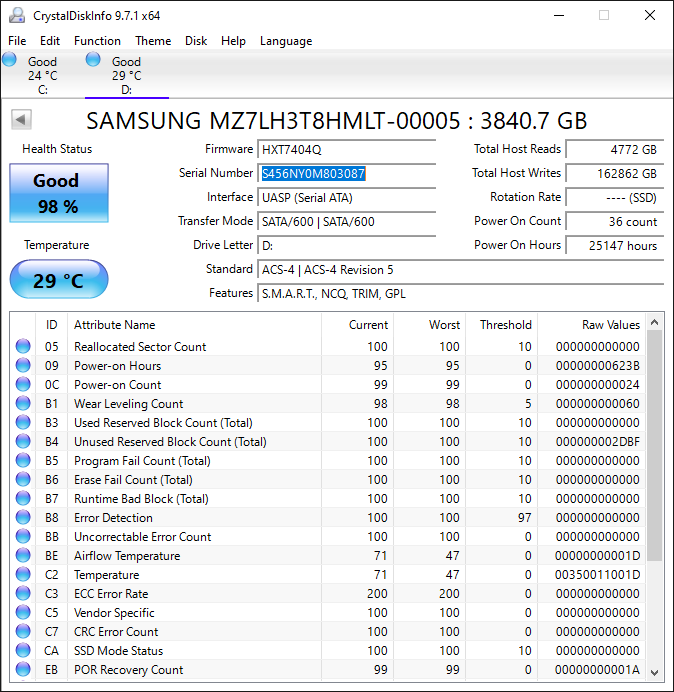The height and width of the screenshot is (692, 674).
Task: Click the Transfer Mode field SATA/600
Action: [347, 221]
